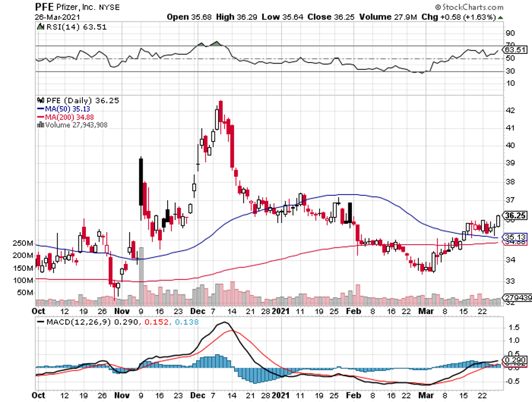Click the 150M volume scale label
This screenshot has width=532, height=402.
click(x=23, y=268)
